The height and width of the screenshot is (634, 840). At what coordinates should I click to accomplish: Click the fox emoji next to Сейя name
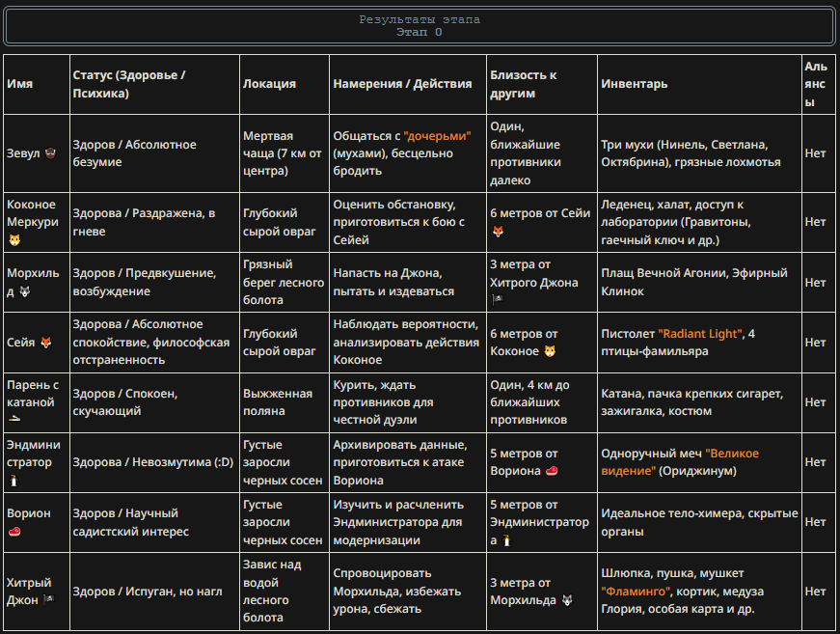click(45, 343)
